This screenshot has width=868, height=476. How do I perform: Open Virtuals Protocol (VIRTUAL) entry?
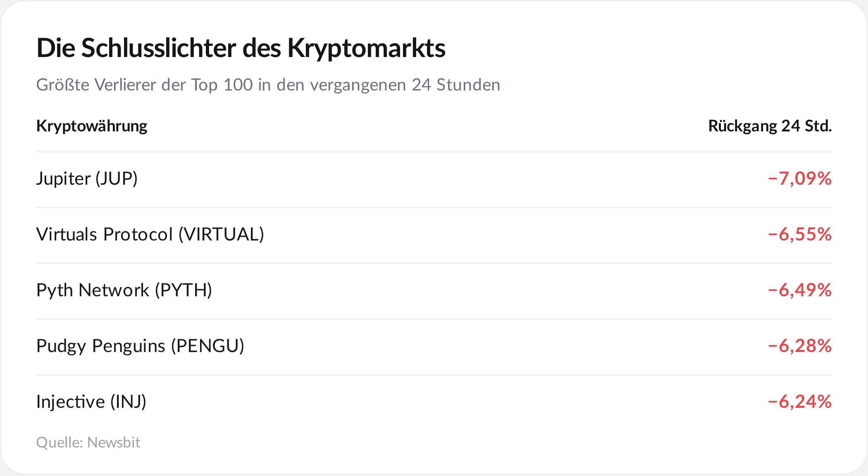[x=150, y=234]
